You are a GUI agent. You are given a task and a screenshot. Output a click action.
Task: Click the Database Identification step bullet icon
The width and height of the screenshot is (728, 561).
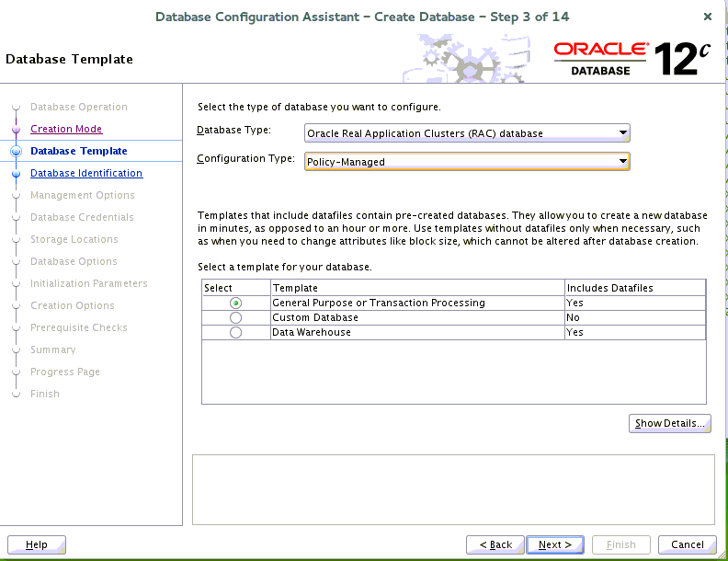pyautogui.click(x=17, y=173)
